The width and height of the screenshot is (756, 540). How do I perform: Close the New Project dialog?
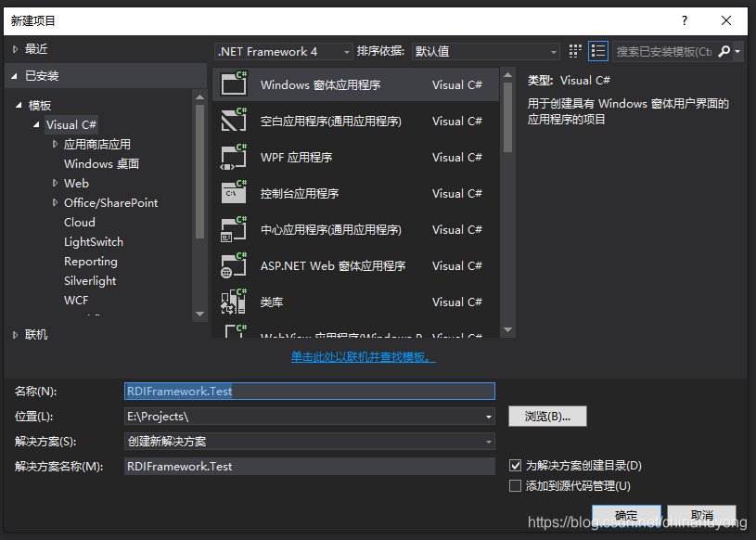click(x=726, y=20)
